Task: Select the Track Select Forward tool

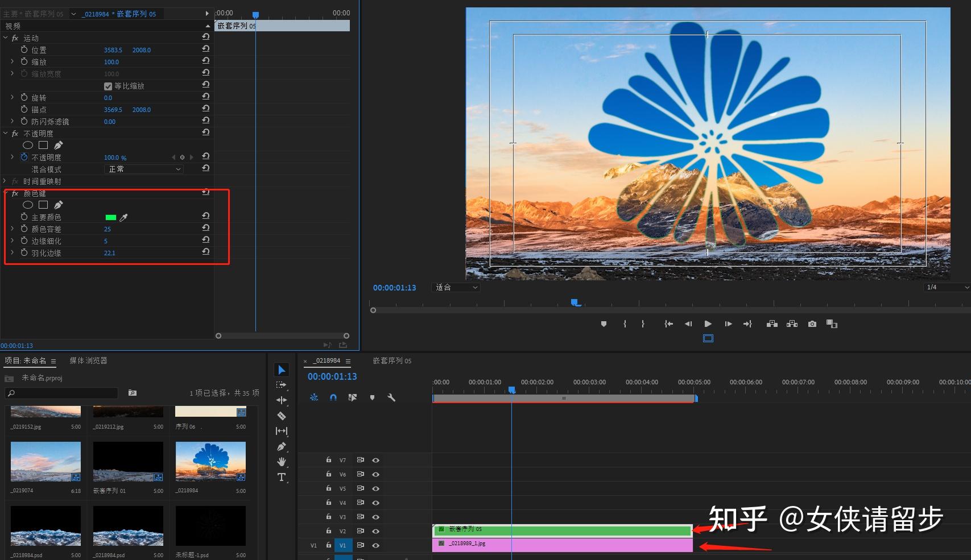Action: pyautogui.click(x=282, y=385)
